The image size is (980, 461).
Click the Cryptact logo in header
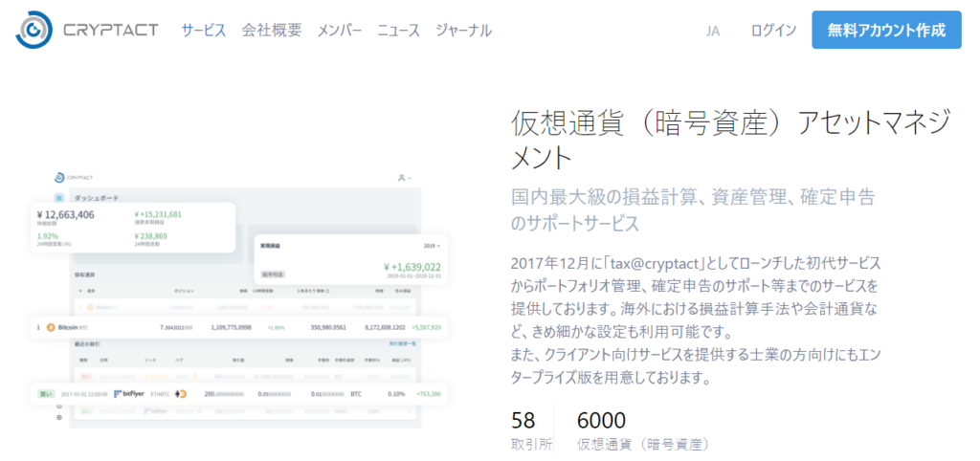point(87,30)
